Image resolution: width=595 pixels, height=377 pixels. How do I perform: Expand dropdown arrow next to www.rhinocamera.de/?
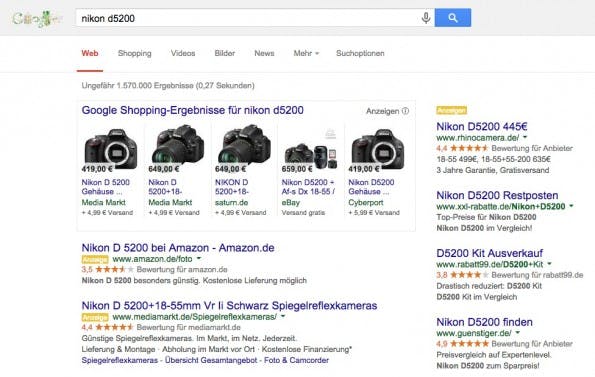(x=525, y=137)
